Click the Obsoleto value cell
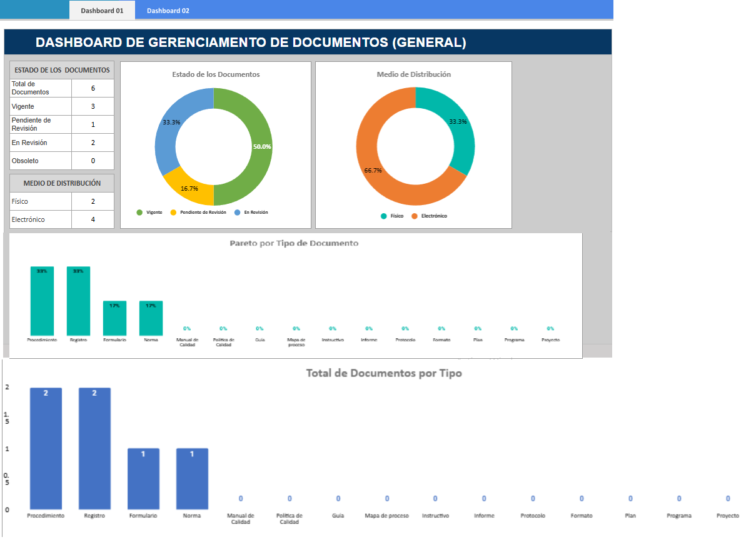 [93, 161]
